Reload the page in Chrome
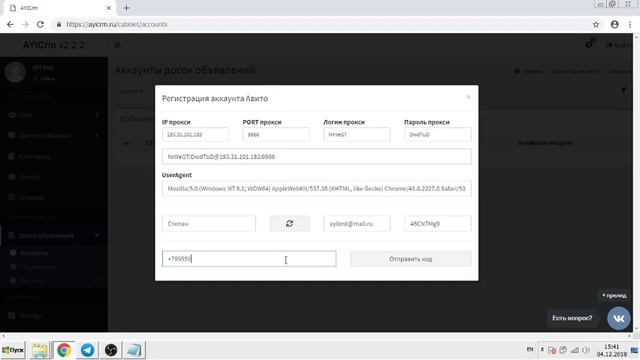The width and height of the screenshot is (640, 360). (40, 24)
